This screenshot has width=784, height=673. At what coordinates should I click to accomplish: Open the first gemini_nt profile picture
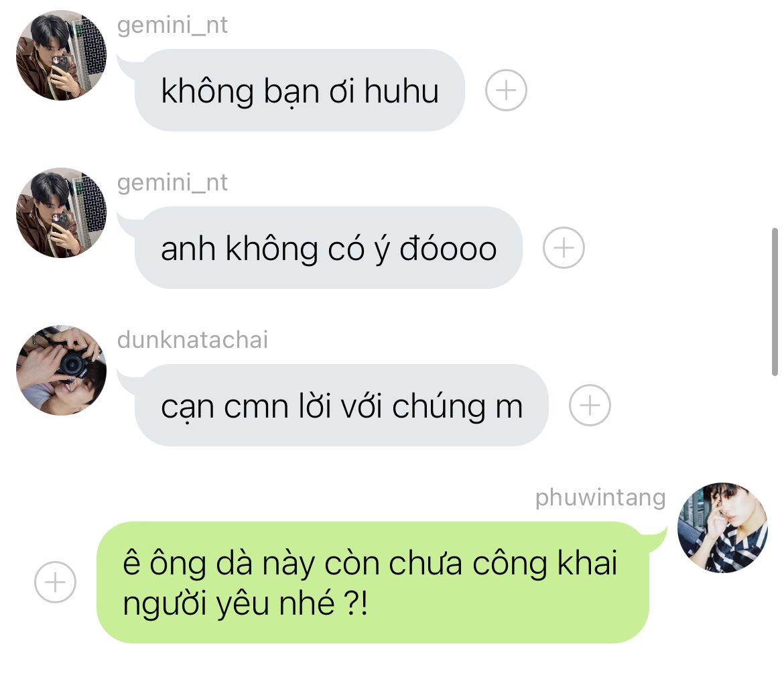click(x=61, y=56)
